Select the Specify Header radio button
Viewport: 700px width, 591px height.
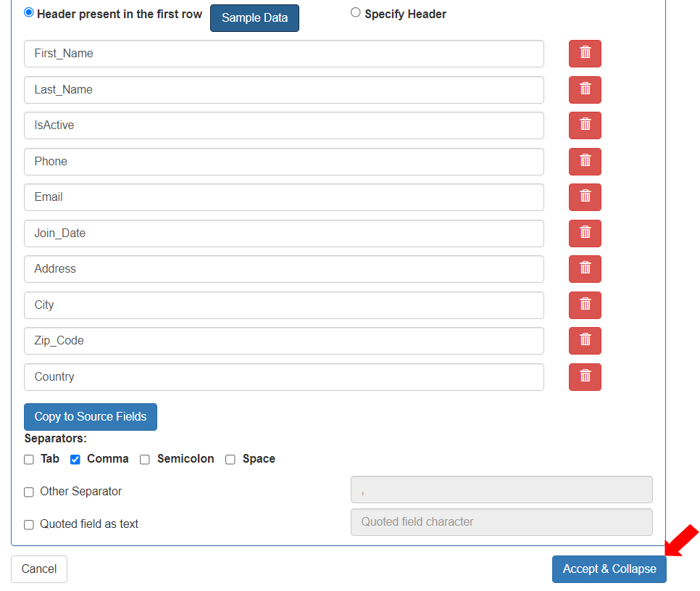coord(355,12)
